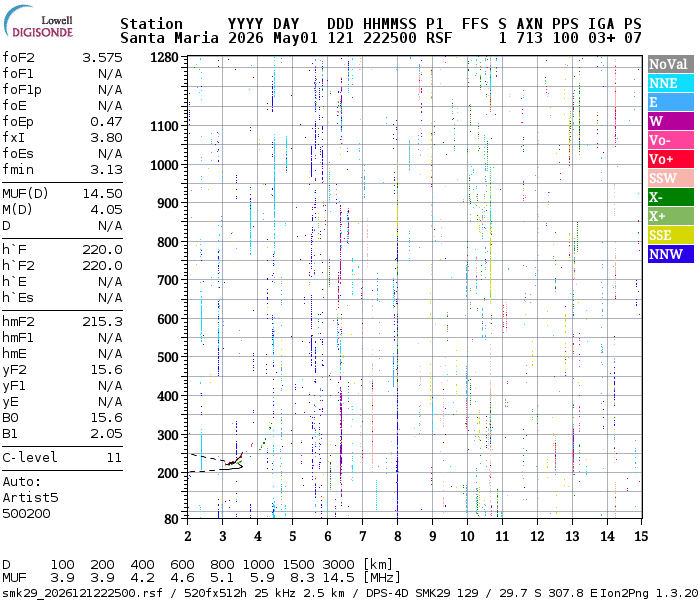This screenshot has width=700, height=600.
Task: Click the SSW legend swatch
Action: pos(671,178)
